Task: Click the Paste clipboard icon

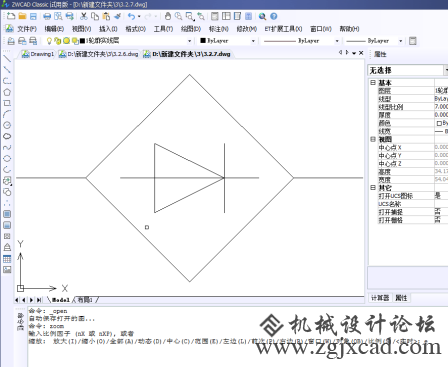Action: [106, 16]
